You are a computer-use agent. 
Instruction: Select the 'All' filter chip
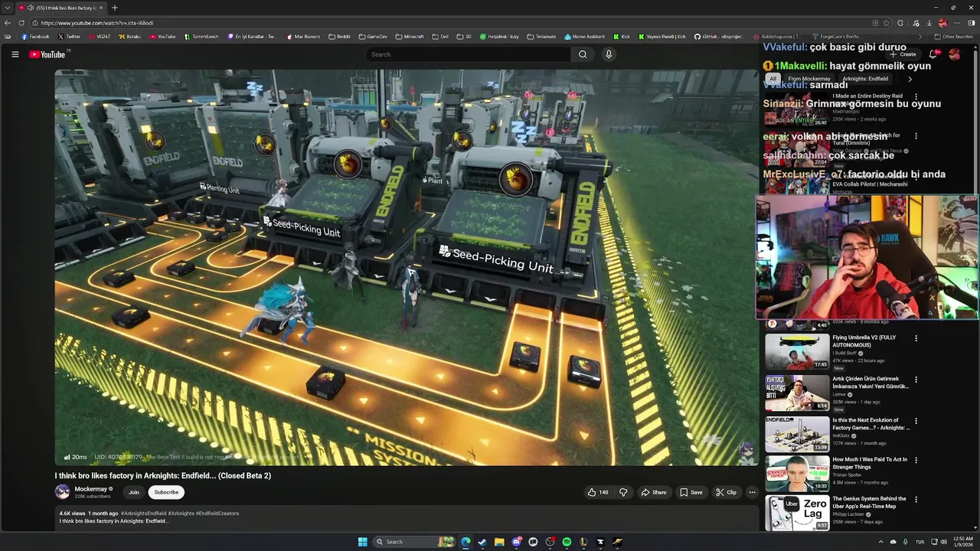[773, 79]
